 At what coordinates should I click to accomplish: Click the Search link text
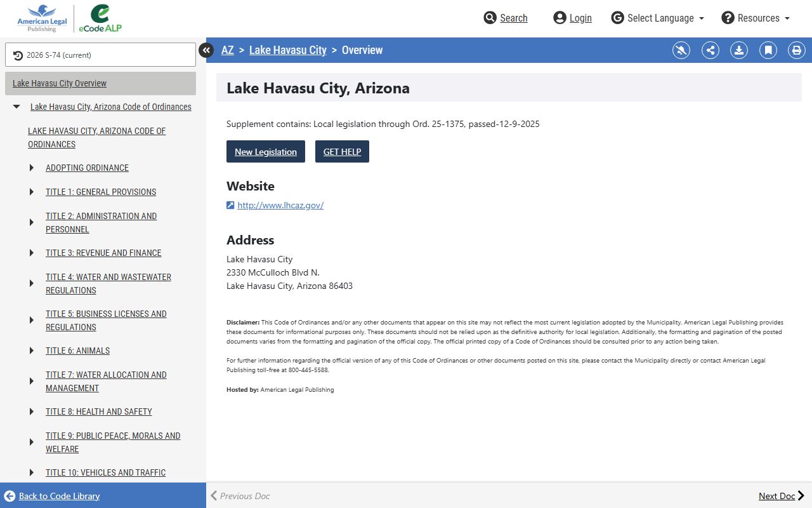pyautogui.click(x=514, y=18)
